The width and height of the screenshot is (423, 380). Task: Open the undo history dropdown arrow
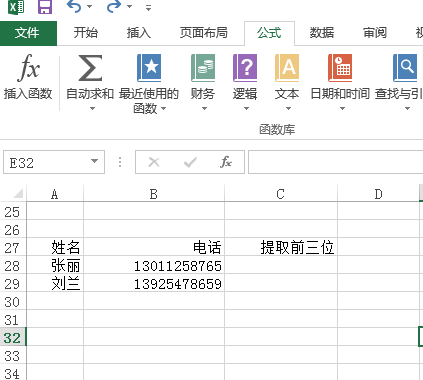pyautogui.click(x=89, y=7)
